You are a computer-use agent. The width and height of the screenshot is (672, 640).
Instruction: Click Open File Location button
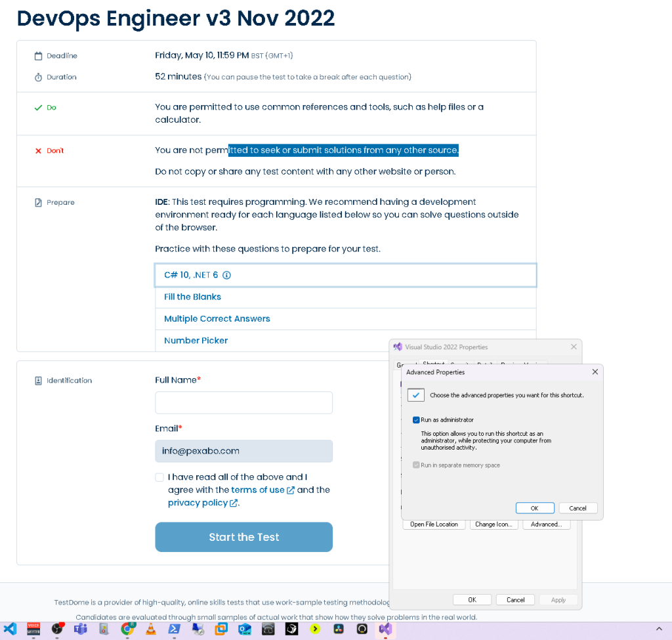pyautogui.click(x=434, y=524)
